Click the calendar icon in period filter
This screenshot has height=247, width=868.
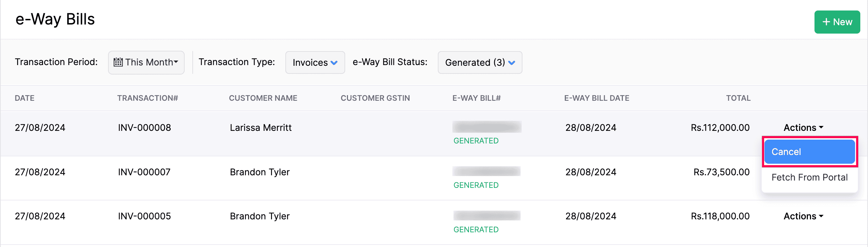coord(118,62)
